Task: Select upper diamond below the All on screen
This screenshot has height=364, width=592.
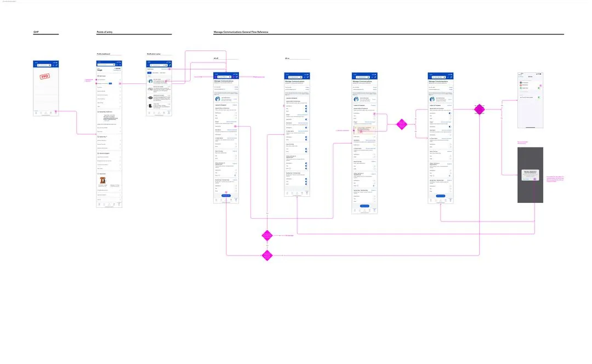Action: click(x=267, y=236)
